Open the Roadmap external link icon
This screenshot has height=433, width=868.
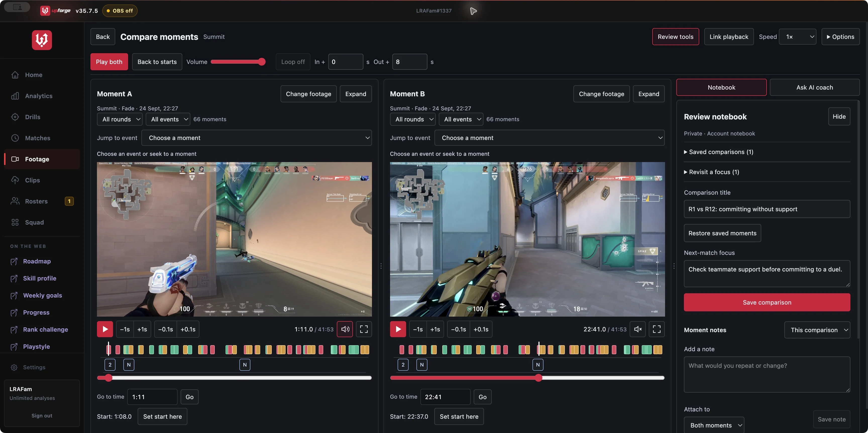[x=14, y=261]
